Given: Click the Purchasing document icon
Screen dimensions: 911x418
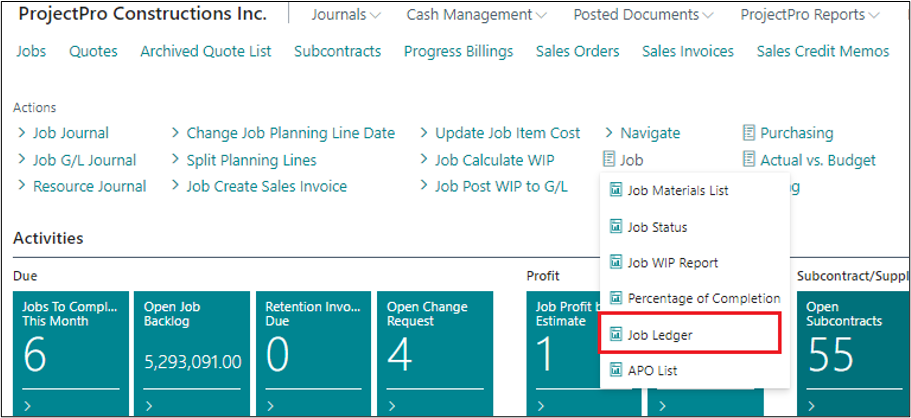Looking at the screenshot, I should 750,133.
